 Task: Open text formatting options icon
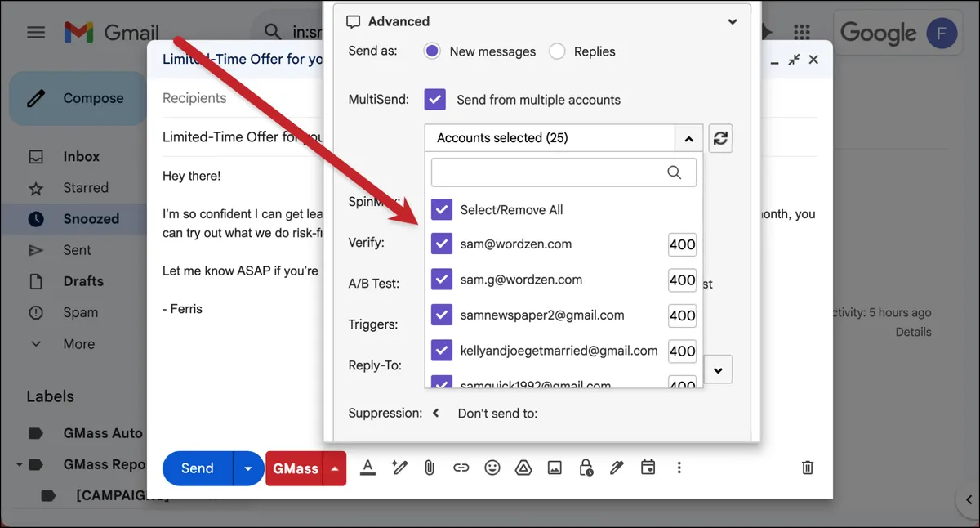click(x=367, y=468)
